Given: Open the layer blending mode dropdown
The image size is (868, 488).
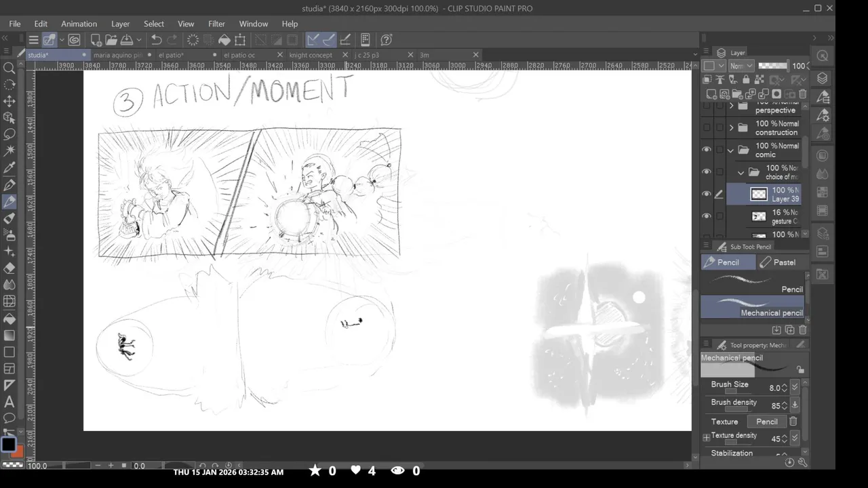Looking at the screenshot, I should coord(741,66).
